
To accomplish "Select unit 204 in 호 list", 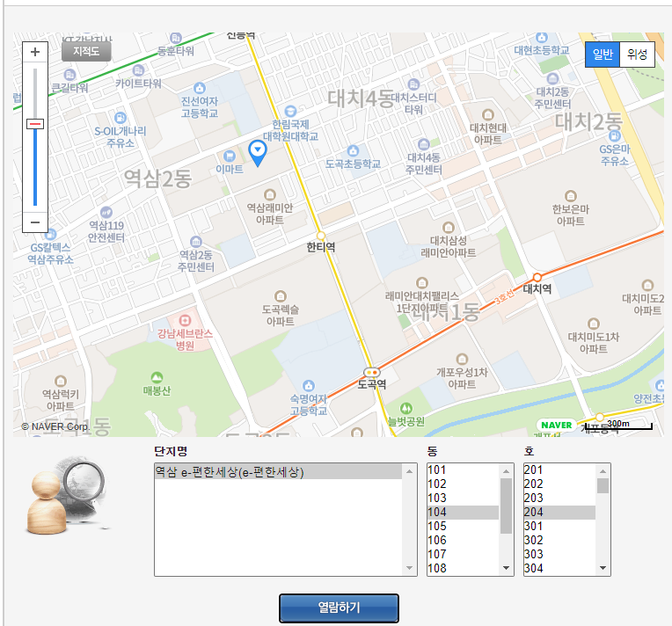I will (559, 512).
